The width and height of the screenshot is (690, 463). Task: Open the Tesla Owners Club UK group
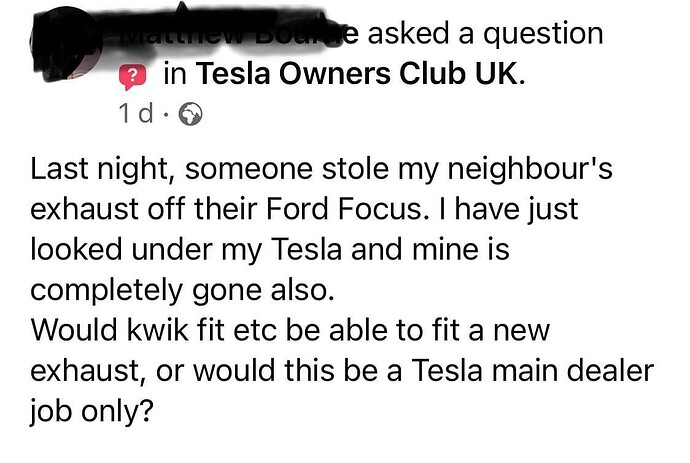click(x=357, y=76)
